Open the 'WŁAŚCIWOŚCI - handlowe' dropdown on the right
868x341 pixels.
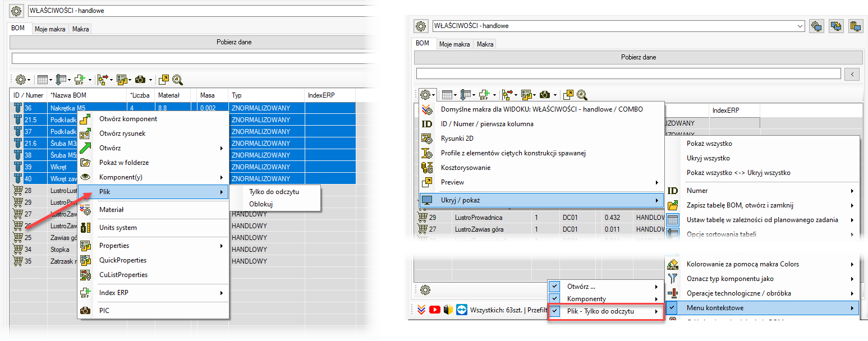tap(800, 26)
